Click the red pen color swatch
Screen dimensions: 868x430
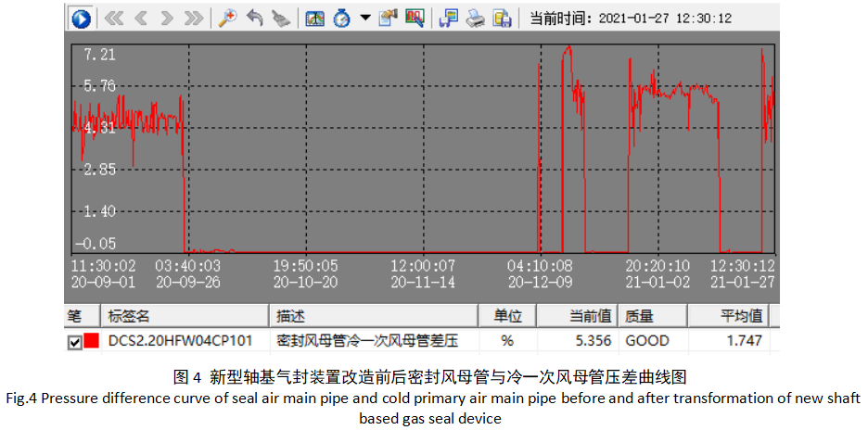[x=92, y=341]
